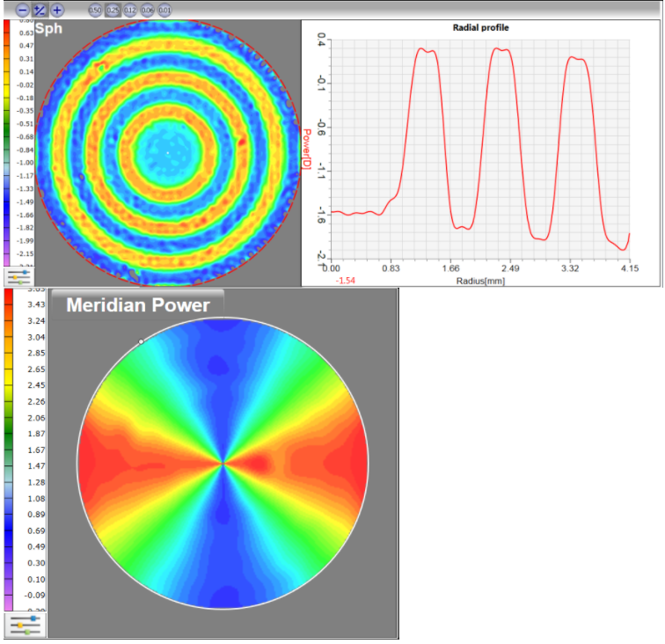The width and height of the screenshot is (665, 644).
Task: Click the 2.49 tick on the radius axis
Action: pyautogui.click(x=510, y=268)
